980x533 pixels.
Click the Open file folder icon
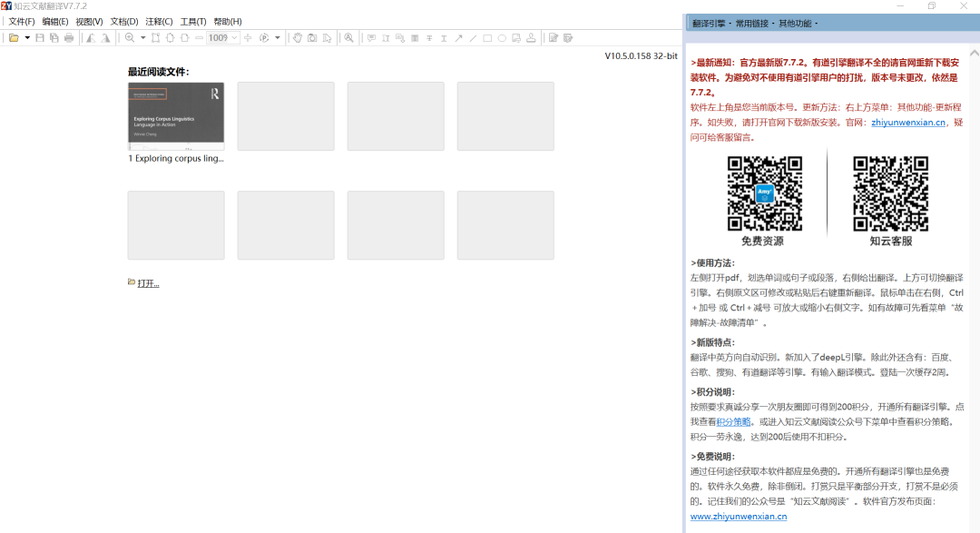click(x=14, y=38)
